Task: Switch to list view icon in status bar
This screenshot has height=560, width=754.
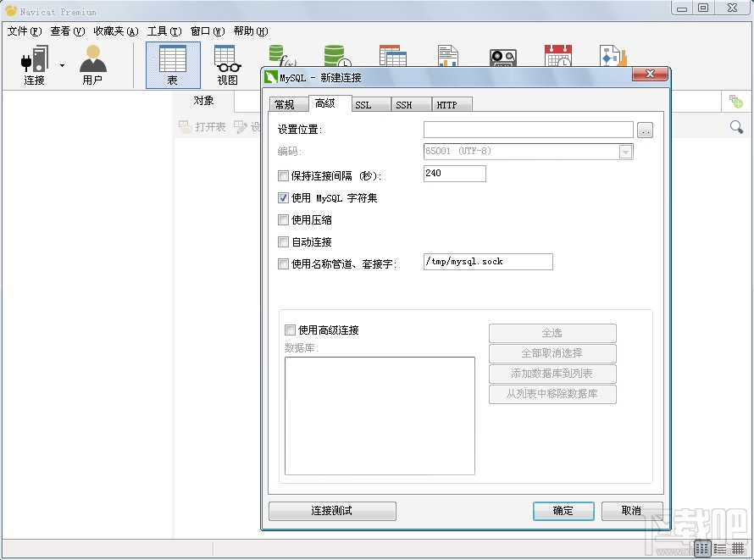Action: tap(720, 548)
